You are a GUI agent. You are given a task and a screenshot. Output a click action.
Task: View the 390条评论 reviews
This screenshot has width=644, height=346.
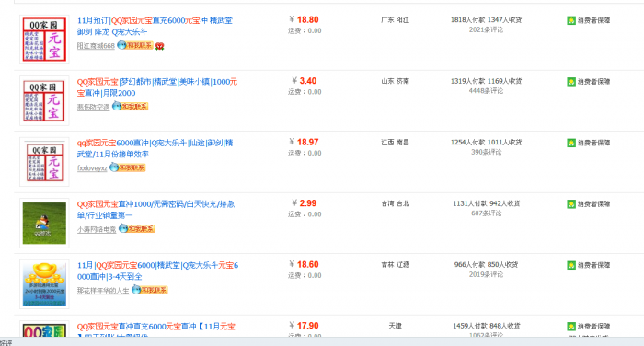pos(487,152)
